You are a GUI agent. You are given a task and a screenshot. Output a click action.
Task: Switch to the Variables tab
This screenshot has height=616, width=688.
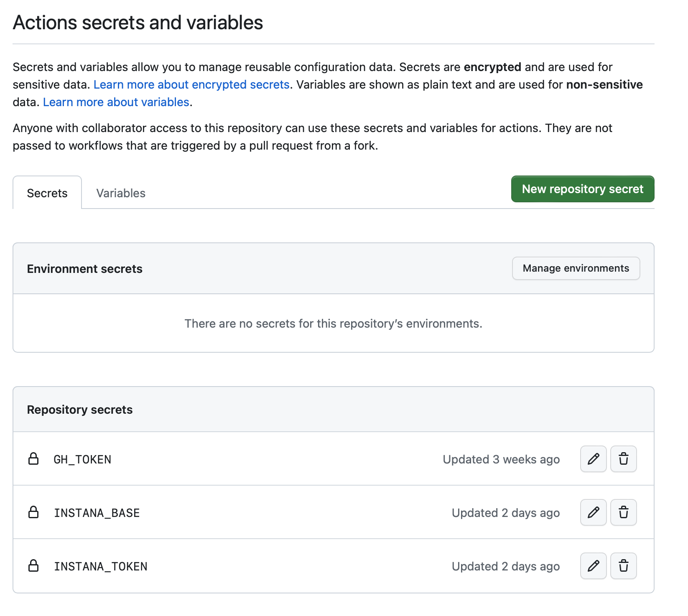(121, 193)
